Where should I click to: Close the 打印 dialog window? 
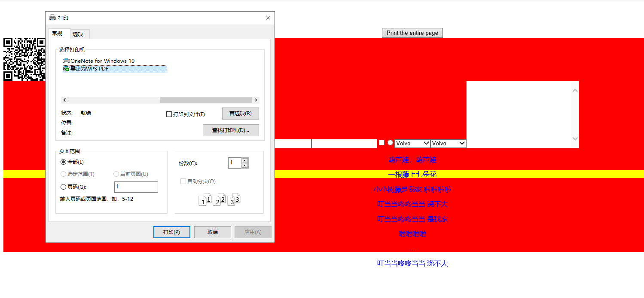pos(268,18)
